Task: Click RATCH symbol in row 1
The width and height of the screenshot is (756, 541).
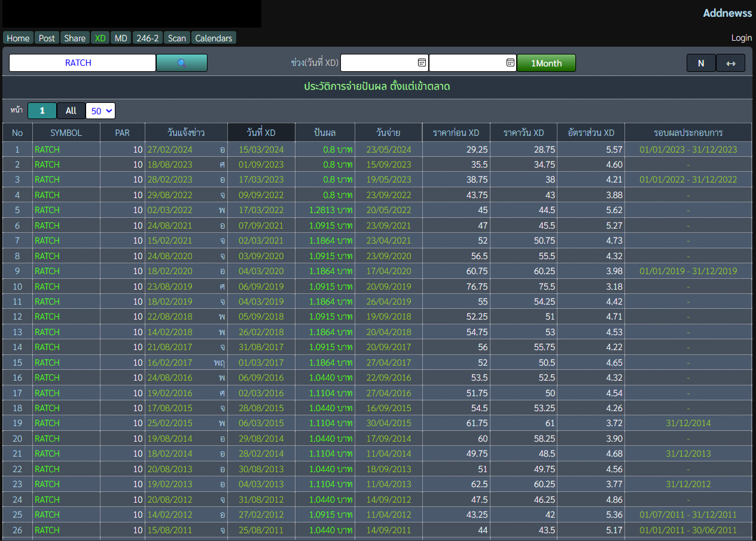Action: [x=47, y=150]
